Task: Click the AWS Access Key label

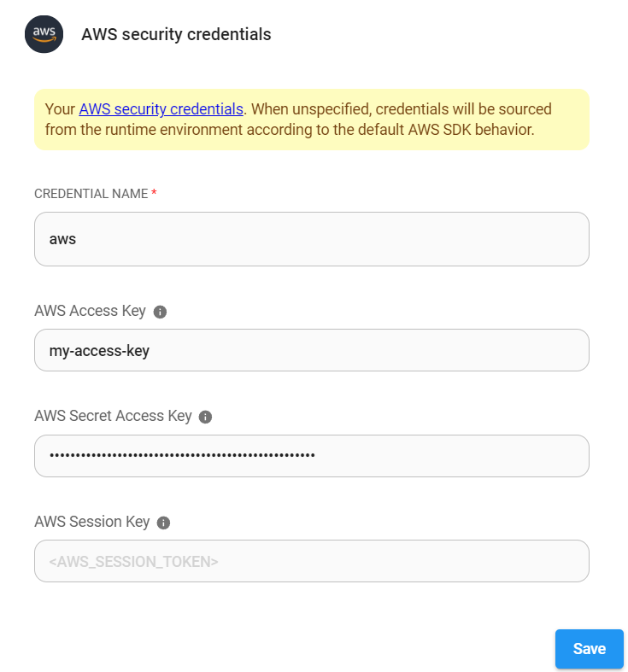Action: tap(90, 311)
